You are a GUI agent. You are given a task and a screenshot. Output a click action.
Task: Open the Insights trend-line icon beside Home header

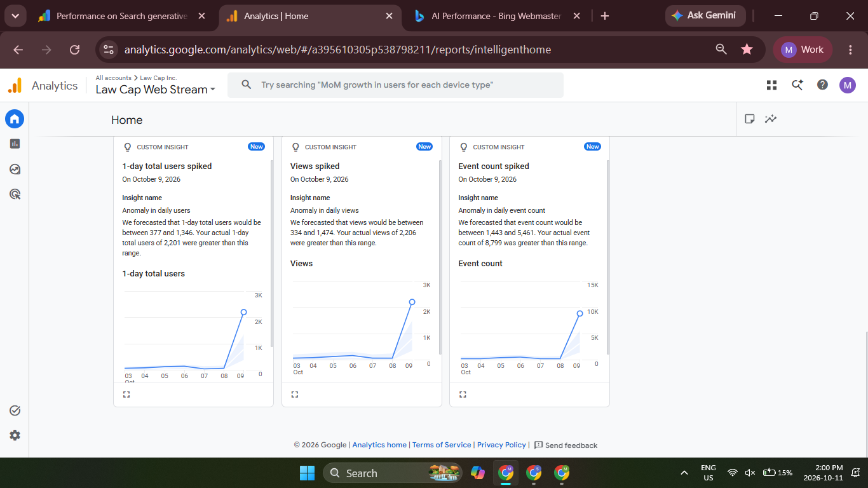coord(771,119)
